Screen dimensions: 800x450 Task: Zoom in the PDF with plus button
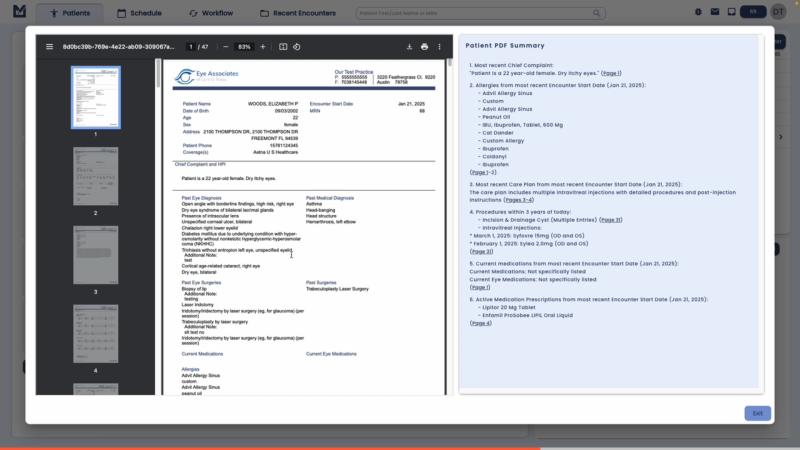(263, 46)
